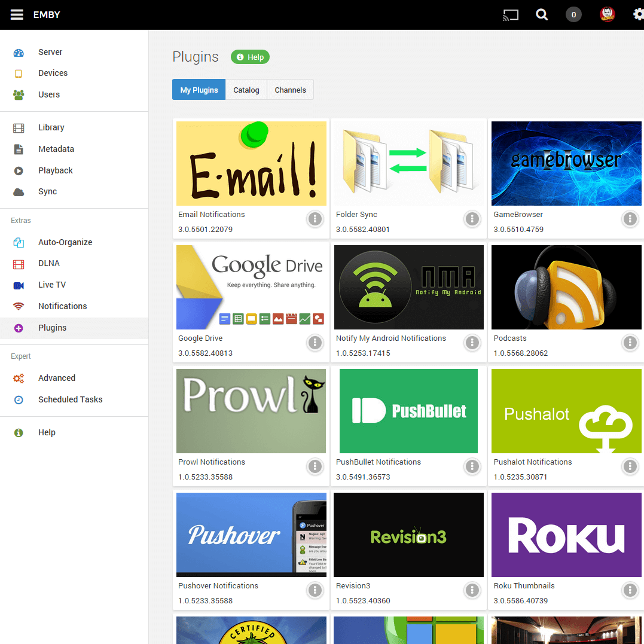Open the user profile avatar
Viewport: 644px width, 644px height.
(x=607, y=15)
